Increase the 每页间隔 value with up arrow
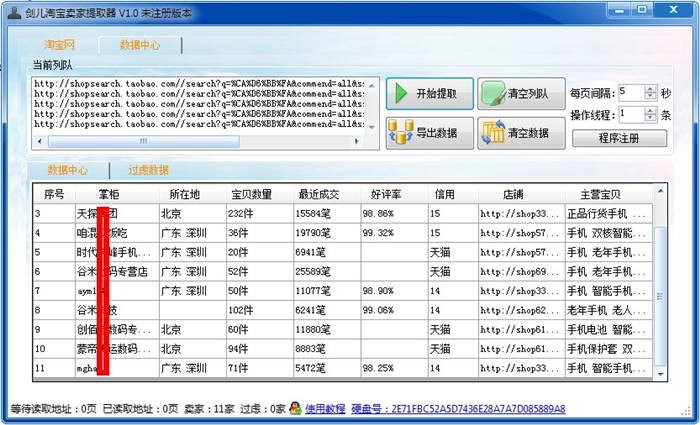Viewport: 700px width, 425px height. coord(650,89)
